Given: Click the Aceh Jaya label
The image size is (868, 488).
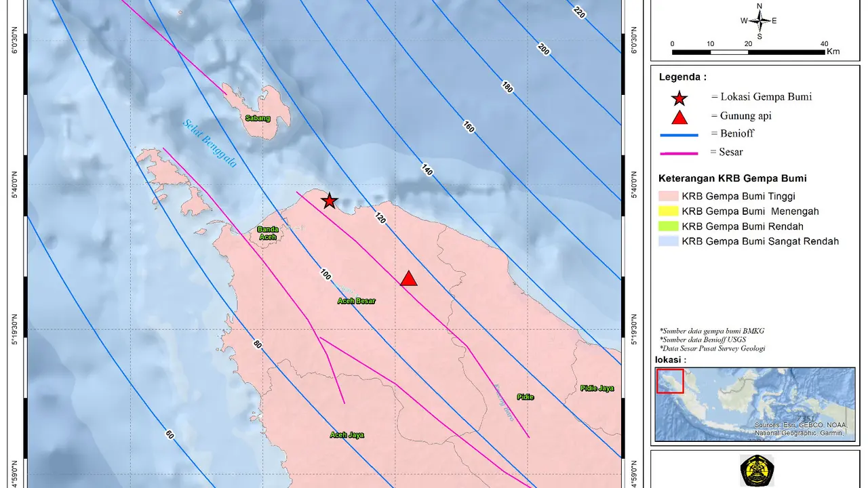Looking at the screenshot, I should (347, 435).
